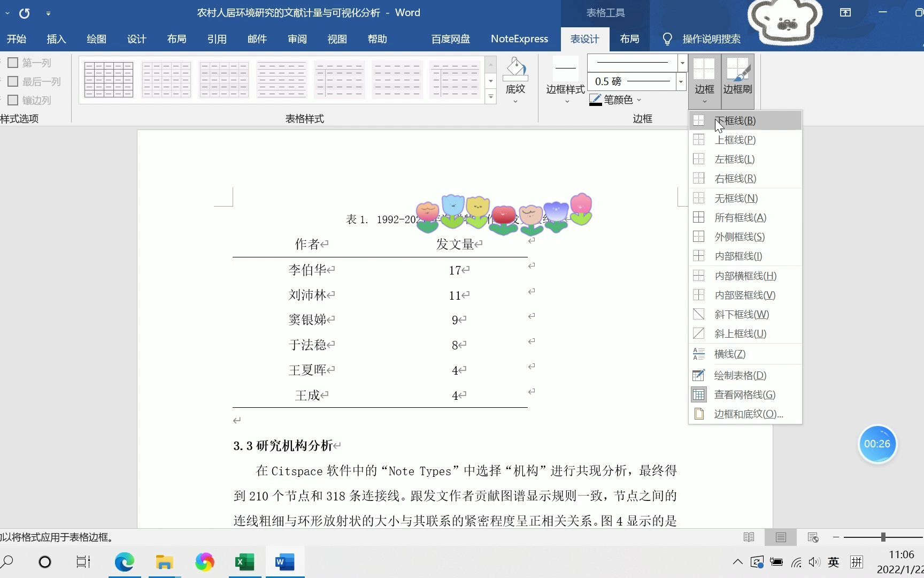This screenshot has width=924, height=578.
Task: Select the Border Painter (边框刷) tool
Action: [738, 79]
